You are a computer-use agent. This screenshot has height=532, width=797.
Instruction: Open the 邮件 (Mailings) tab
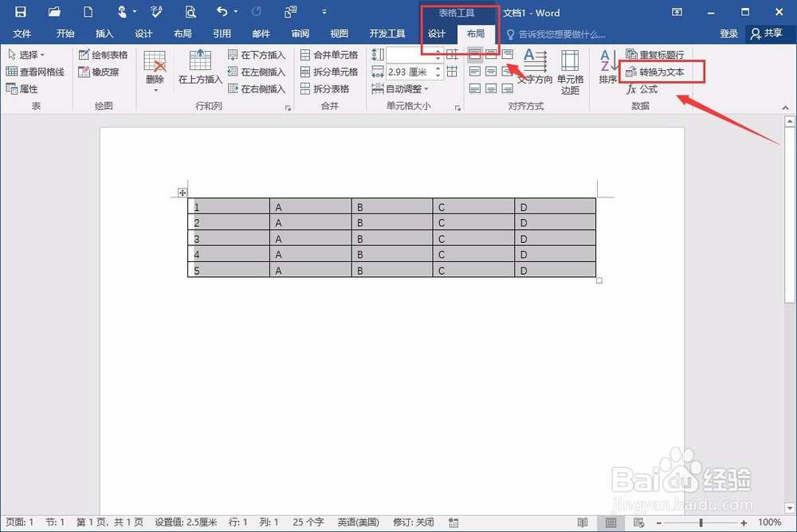pyautogui.click(x=261, y=33)
